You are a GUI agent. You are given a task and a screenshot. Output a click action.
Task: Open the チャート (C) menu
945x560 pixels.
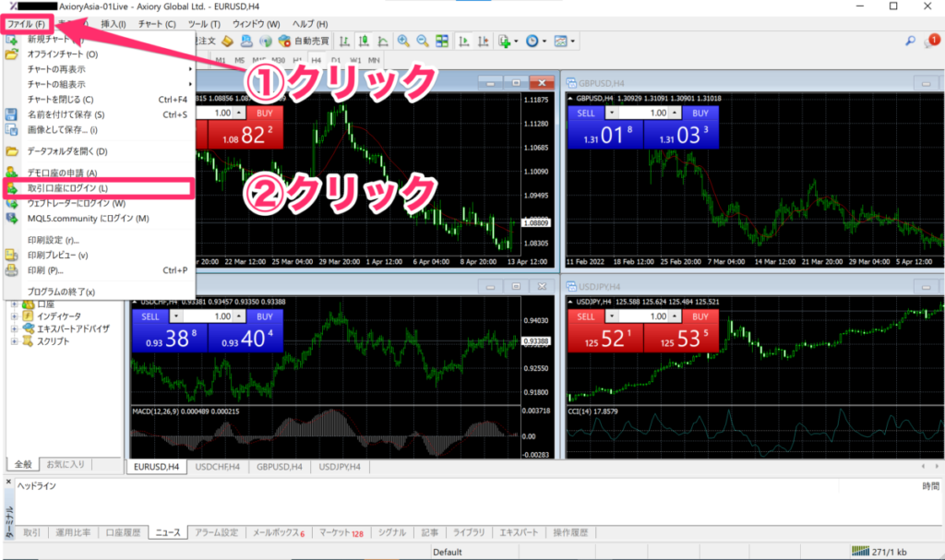click(x=157, y=24)
